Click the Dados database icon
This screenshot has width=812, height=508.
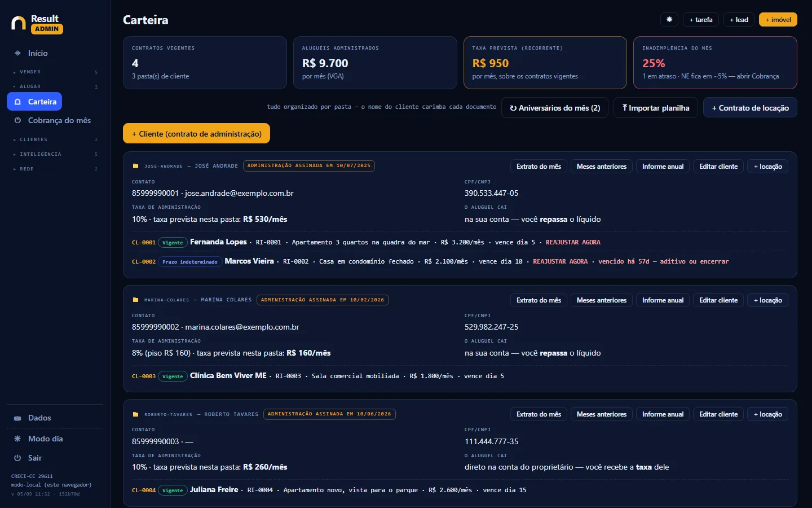[17, 418]
